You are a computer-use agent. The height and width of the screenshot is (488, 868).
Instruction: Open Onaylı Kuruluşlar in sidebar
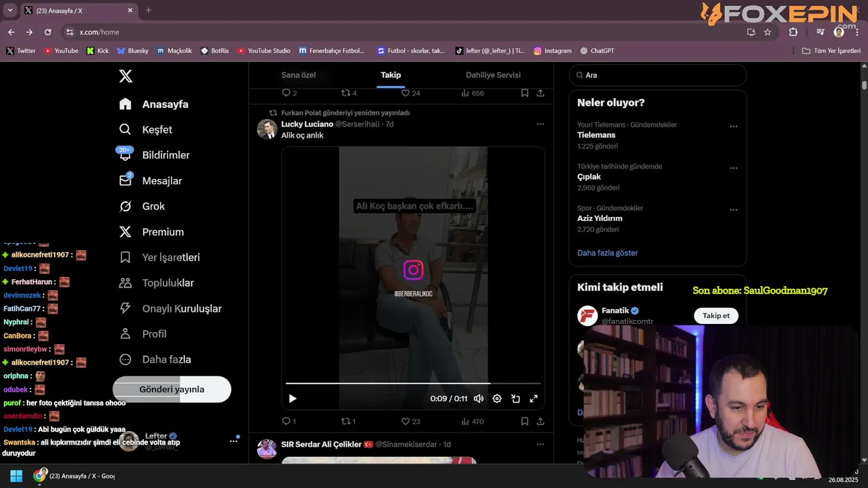coord(170,308)
